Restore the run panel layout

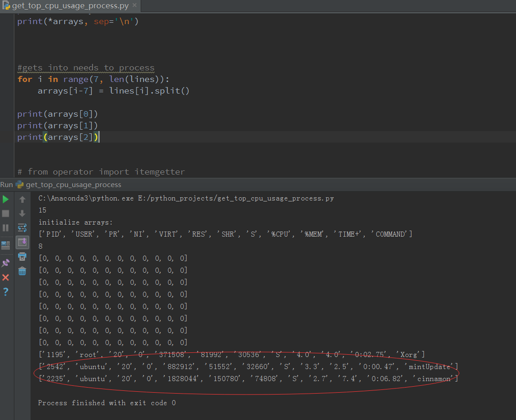[x=6, y=245]
